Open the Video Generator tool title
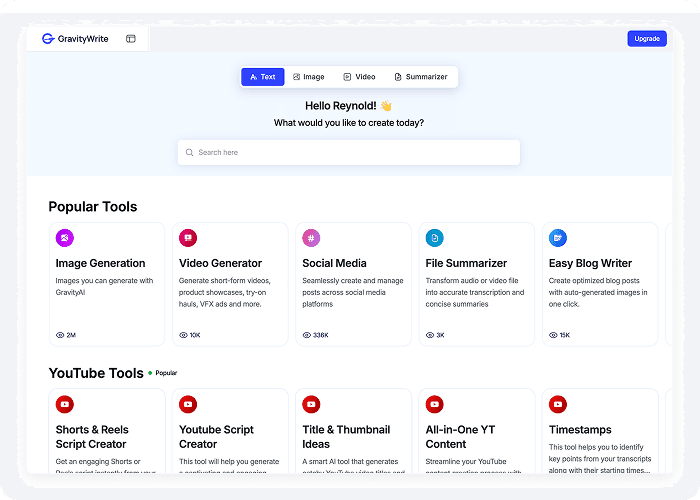This screenshot has height=500, width=700. click(x=221, y=263)
